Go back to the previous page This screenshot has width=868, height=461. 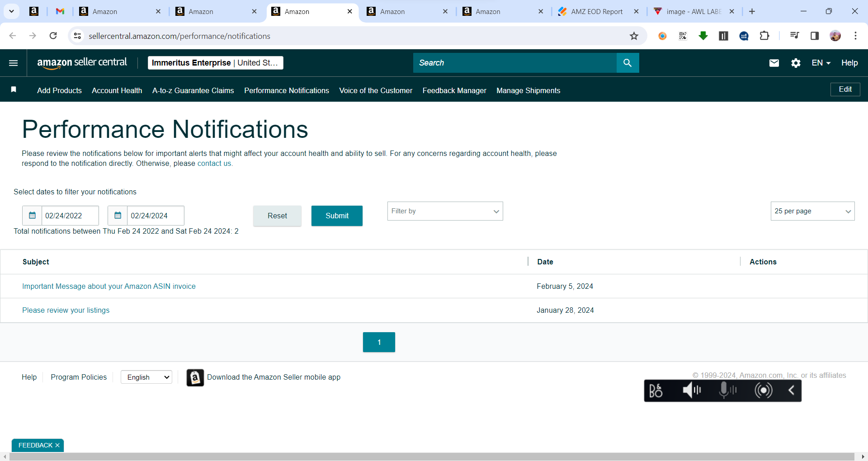pyautogui.click(x=13, y=36)
